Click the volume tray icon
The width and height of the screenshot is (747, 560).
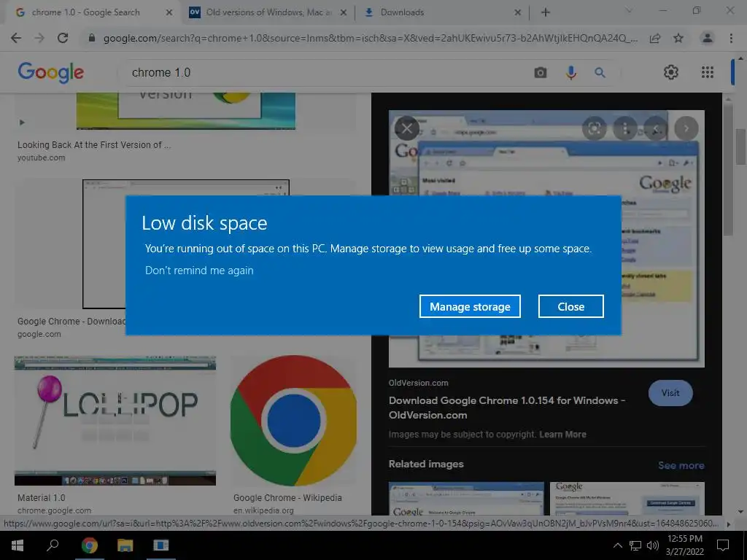tap(653, 545)
